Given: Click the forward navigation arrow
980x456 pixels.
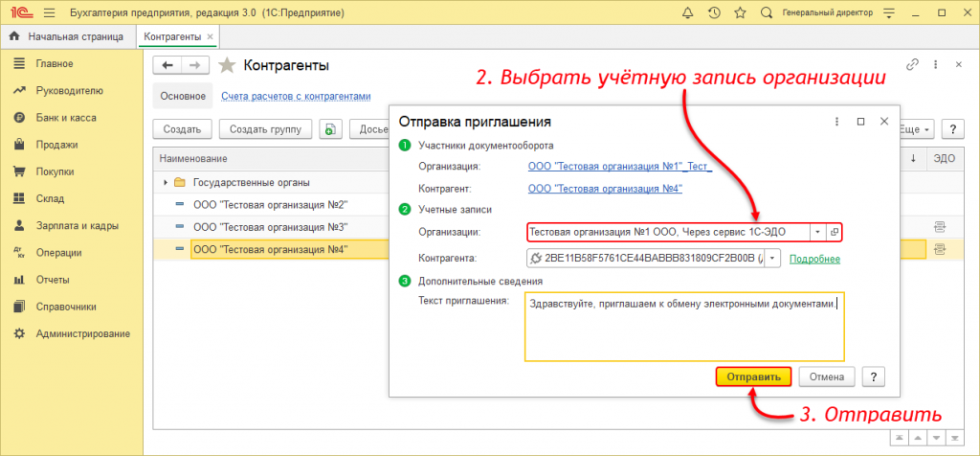Looking at the screenshot, I should 195,65.
